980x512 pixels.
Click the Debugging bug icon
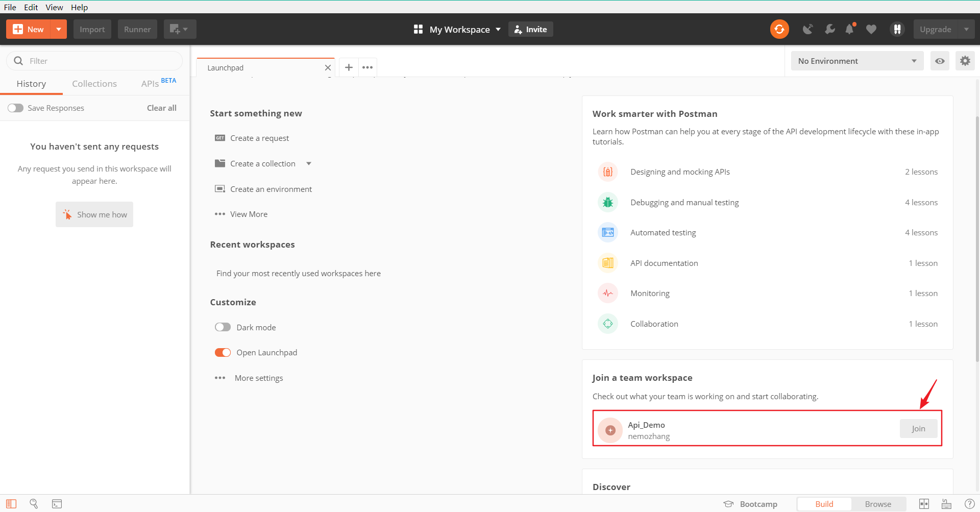(x=608, y=202)
